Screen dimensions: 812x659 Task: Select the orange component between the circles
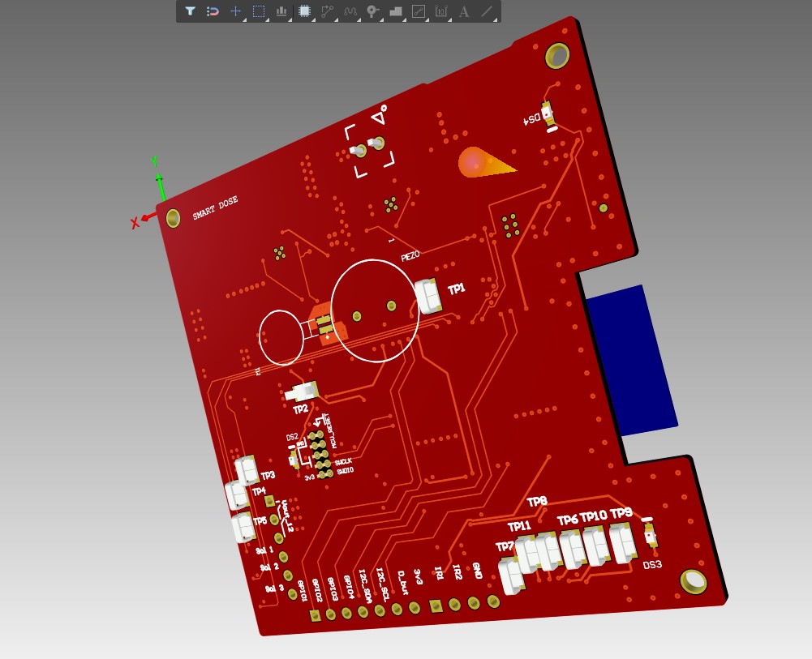pyautogui.click(x=328, y=323)
